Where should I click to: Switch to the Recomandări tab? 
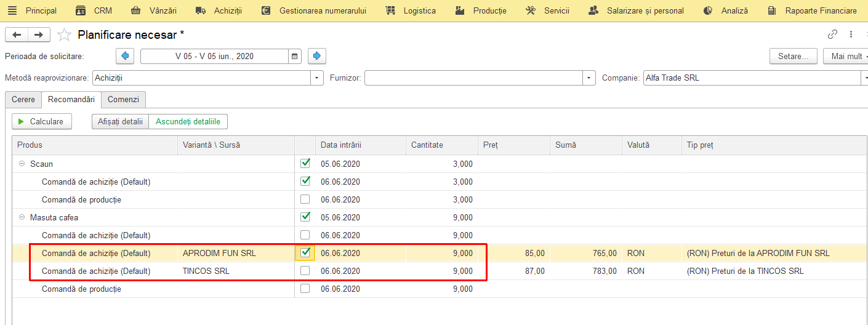71,99
